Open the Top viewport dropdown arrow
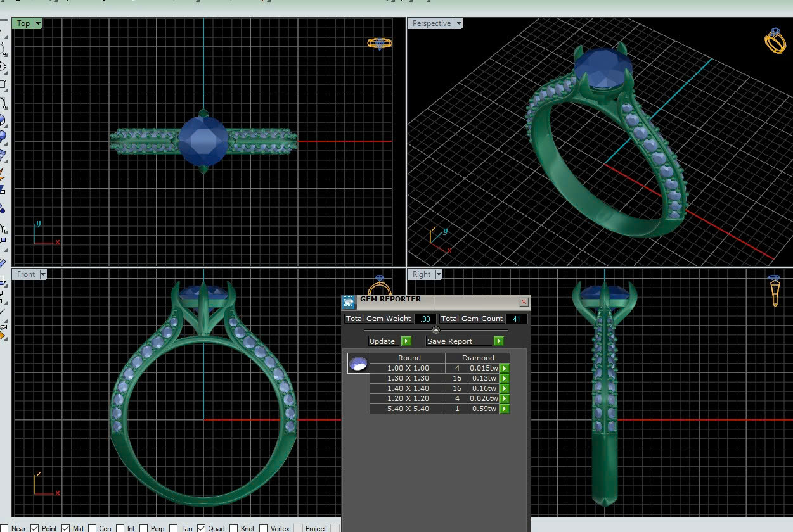 tap(38, 23)
